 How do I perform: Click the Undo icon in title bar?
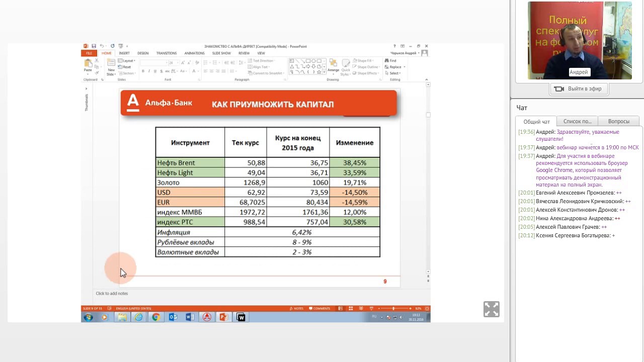tap(102, 46)
